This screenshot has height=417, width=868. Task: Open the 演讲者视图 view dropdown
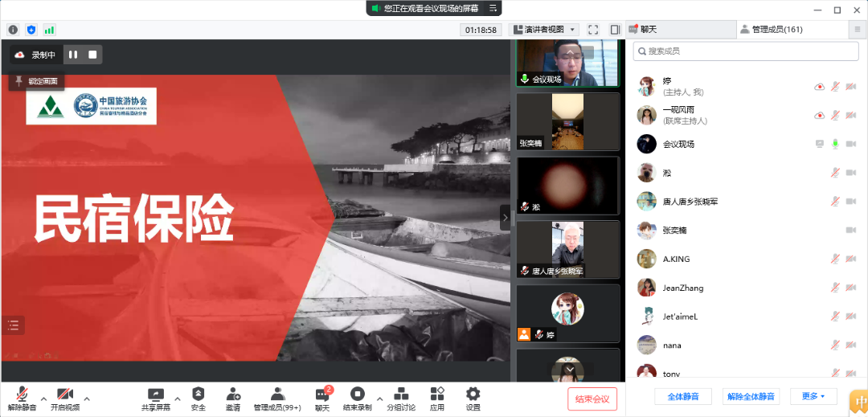[543, 30]
